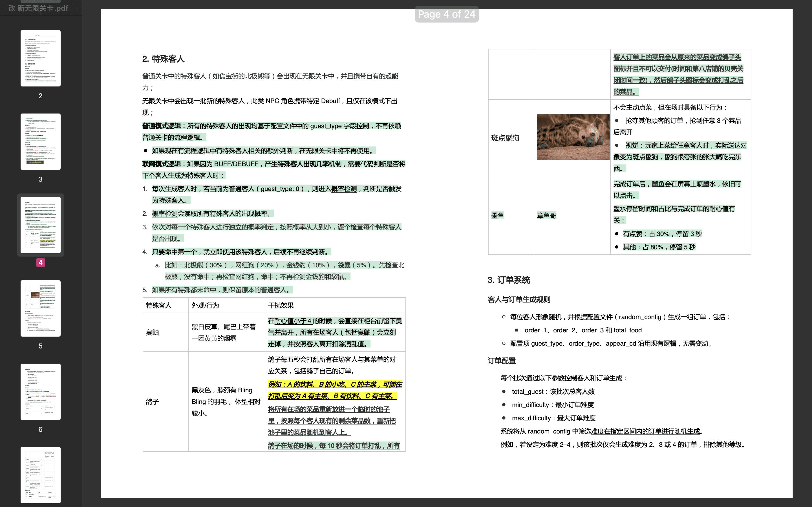Click the pink page 4 number badge
812x507 pixels.
tap(41, 263)
